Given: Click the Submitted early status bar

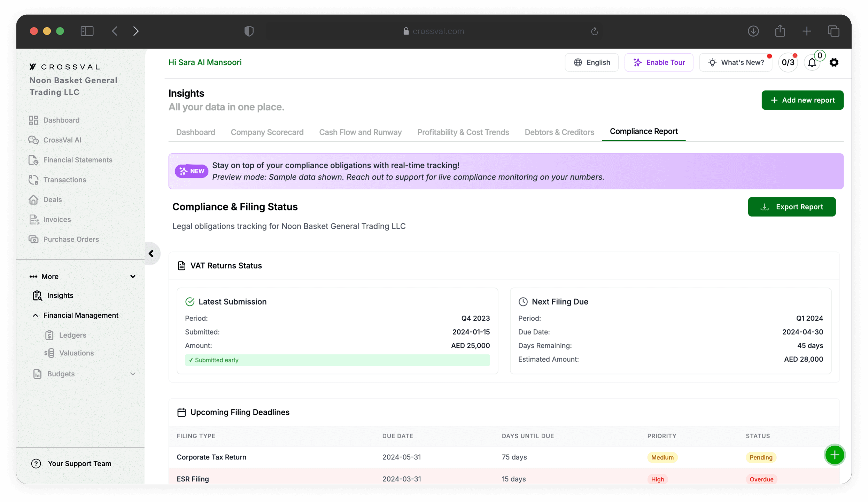Looking at the screenshot, I should pyautogui.click(x=337, y=360).
